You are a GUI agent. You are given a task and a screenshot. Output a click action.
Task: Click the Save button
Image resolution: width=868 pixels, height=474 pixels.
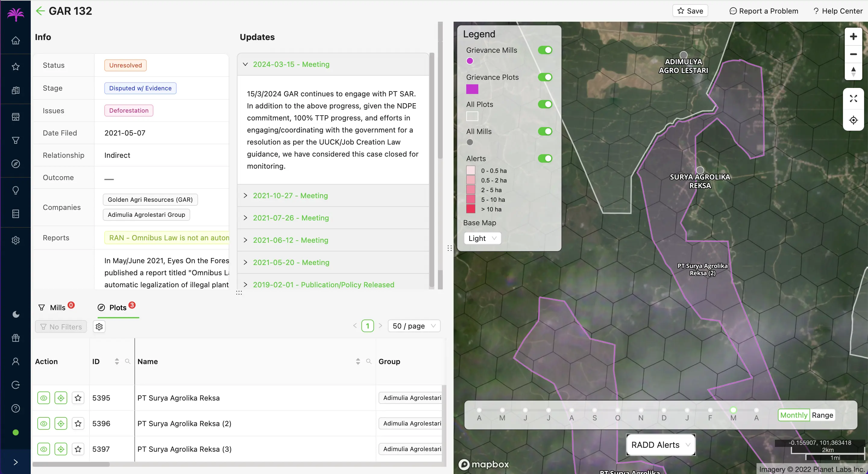(x=690, y=11)
